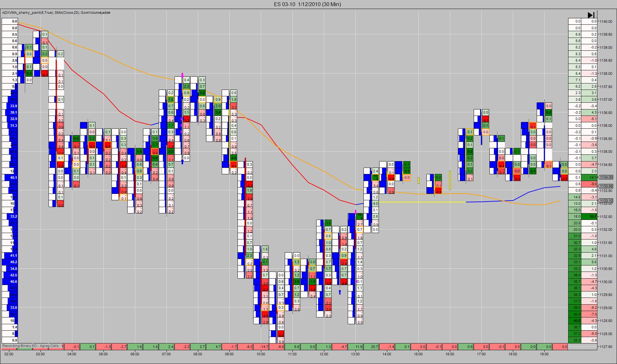Click the -2.7 cell in the bottom delta row

point(119,347)
